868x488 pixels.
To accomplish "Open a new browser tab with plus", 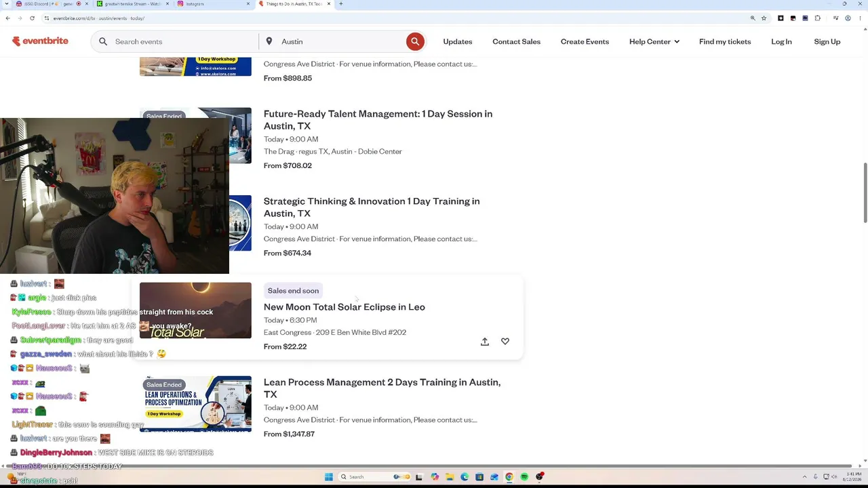I will click(x=340, y=4).
